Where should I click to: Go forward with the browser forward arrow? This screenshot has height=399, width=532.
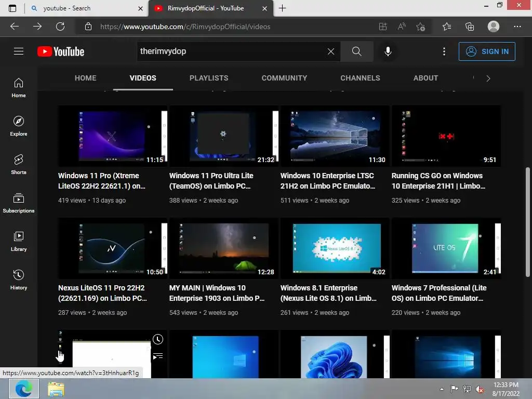37,26
